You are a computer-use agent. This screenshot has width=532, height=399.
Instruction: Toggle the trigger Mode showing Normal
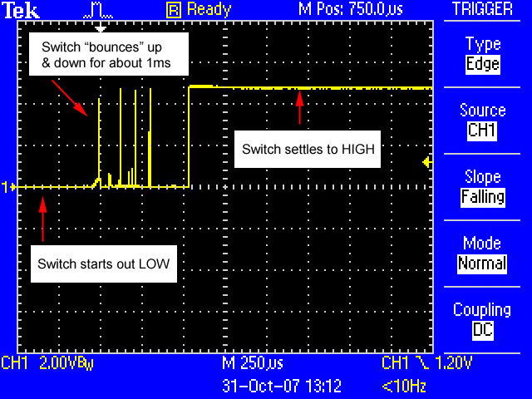(x=482, y=264)
